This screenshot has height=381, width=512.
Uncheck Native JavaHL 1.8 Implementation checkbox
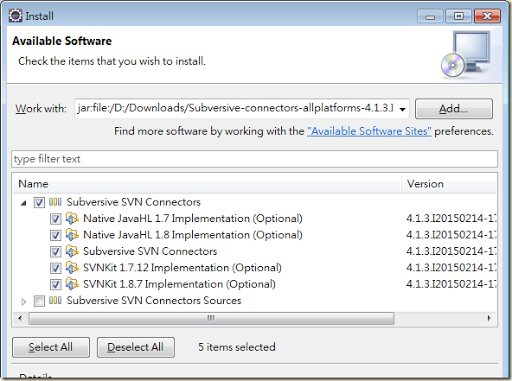click(55, 235)
